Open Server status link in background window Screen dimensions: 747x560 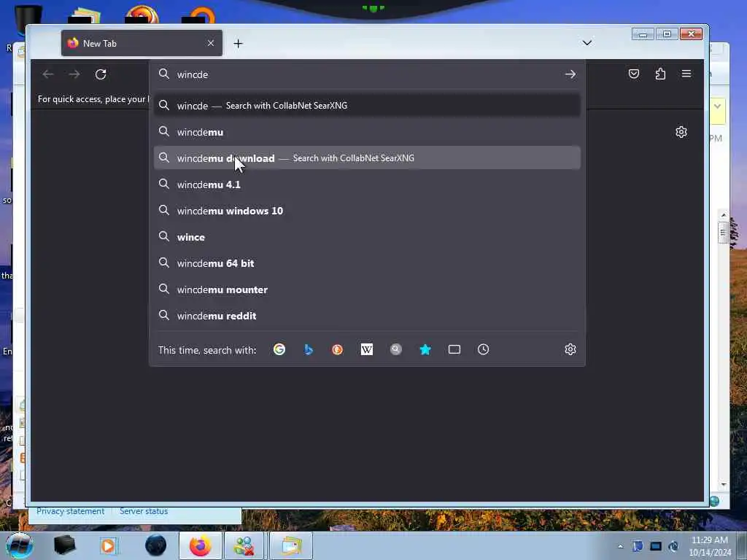pyautogui.click(x=144, y=511)
